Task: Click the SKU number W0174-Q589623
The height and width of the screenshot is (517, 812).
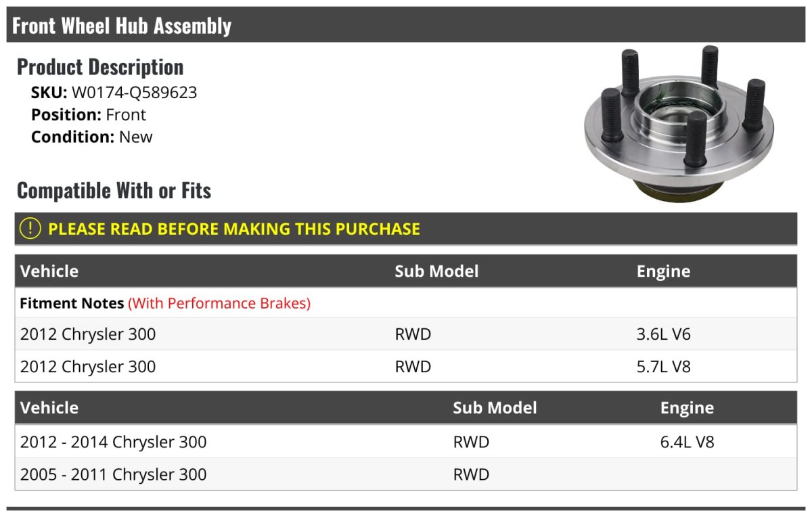Action: tap(134, 93)
